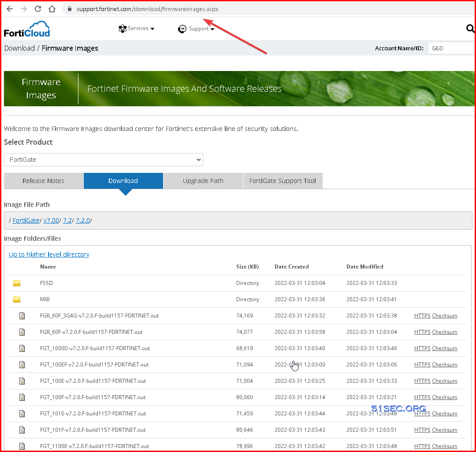The height and width of the screenshot is (452, 476).
Task: Click Checksum link for FGR_60F_3G4G firmware
Action: point(444,316)
